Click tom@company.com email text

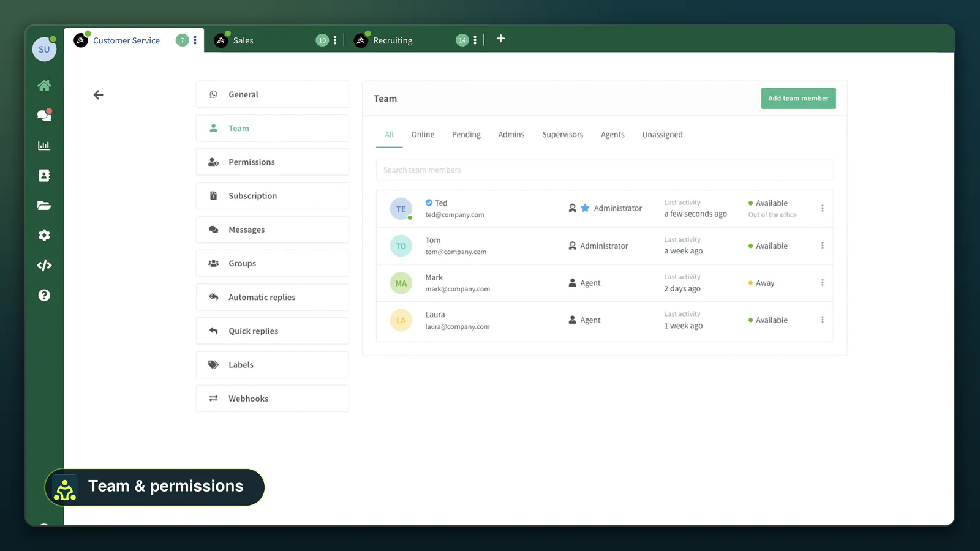click(456, 252)
